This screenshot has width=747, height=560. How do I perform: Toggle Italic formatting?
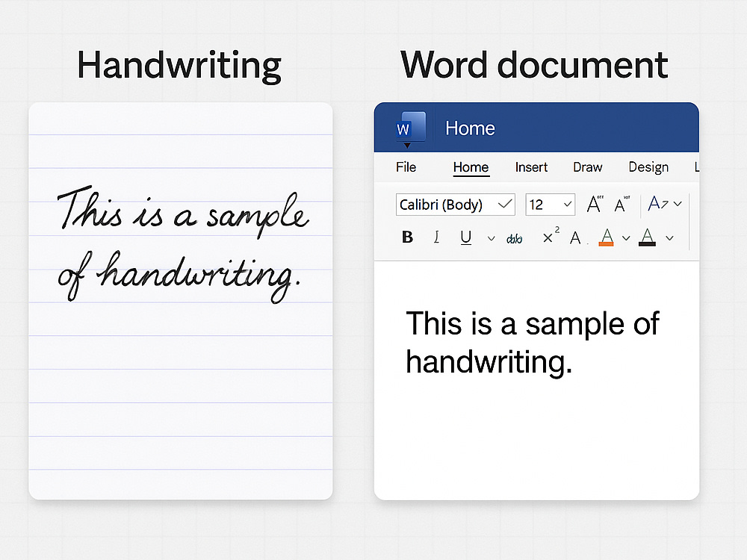tap(436, 237)
